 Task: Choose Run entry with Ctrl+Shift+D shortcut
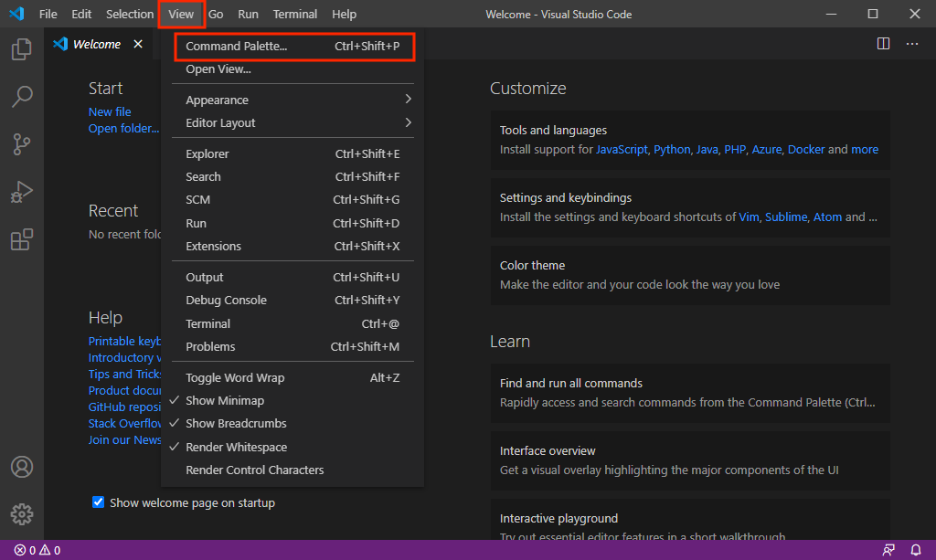click(292, 223)
